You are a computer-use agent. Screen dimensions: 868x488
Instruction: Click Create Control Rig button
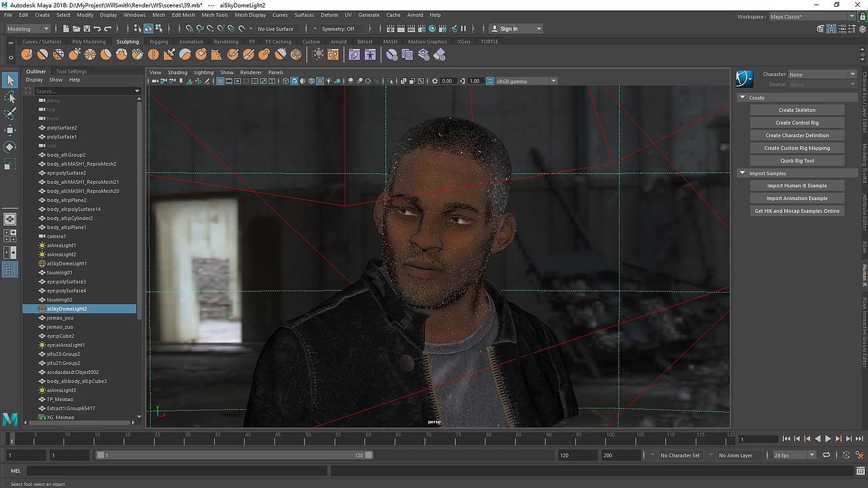click(x=797, y=123)
